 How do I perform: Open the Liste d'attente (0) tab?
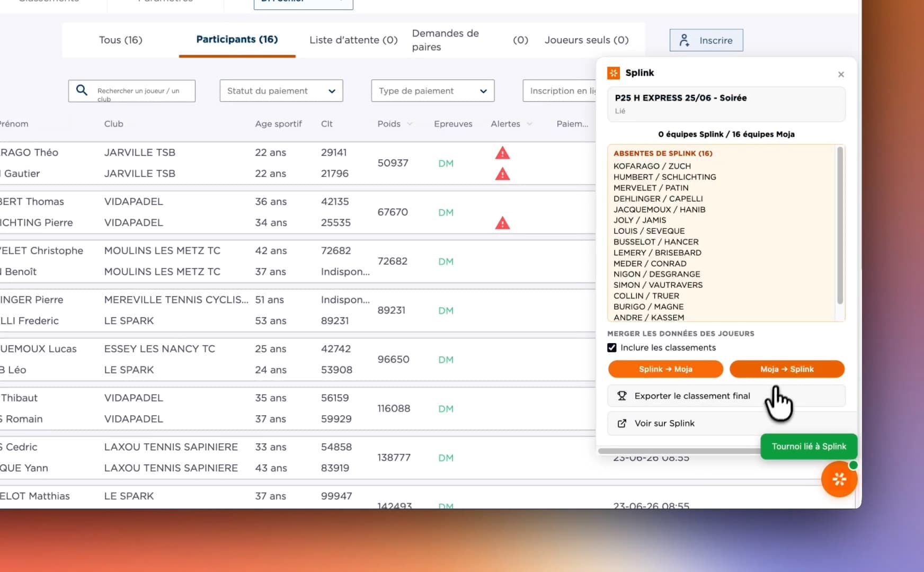(x=353, y=40)
